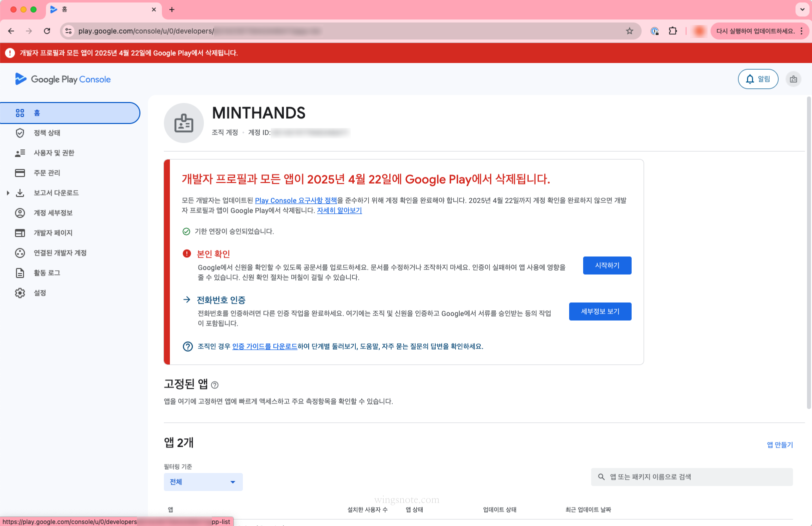Viewport: 812px width, 526px height.
Task: Click the Order management card icon
Action: [x=20, y=173]
